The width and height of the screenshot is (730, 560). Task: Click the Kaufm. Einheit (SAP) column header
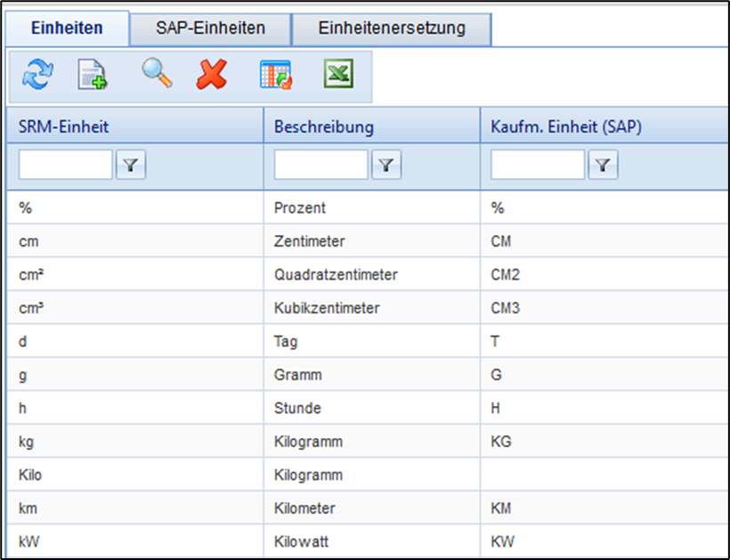(x=566, y=127)
